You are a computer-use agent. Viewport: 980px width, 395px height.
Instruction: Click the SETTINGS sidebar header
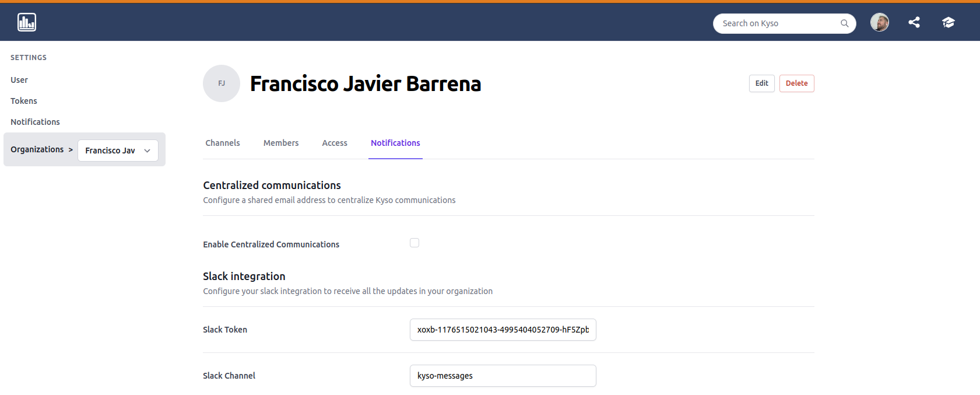click(x=29, y=58)
